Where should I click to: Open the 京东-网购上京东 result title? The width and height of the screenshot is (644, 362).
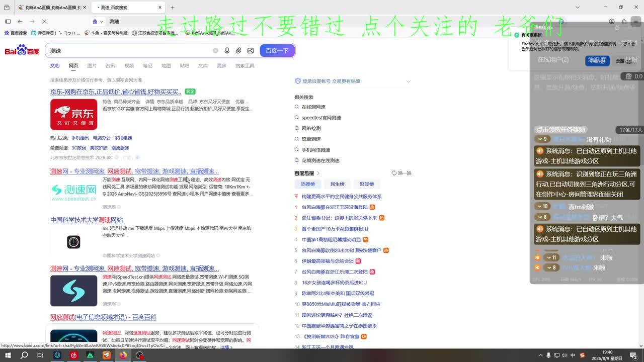click(116, 92)
